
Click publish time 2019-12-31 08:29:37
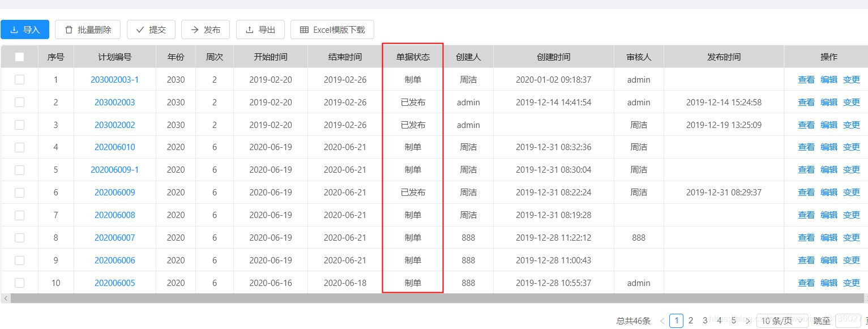pyautogui.click(x=724, y=193)
